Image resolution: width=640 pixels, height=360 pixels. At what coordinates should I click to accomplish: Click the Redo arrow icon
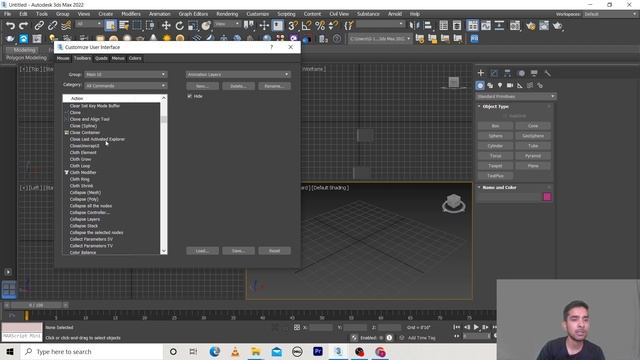pos(24,26)
